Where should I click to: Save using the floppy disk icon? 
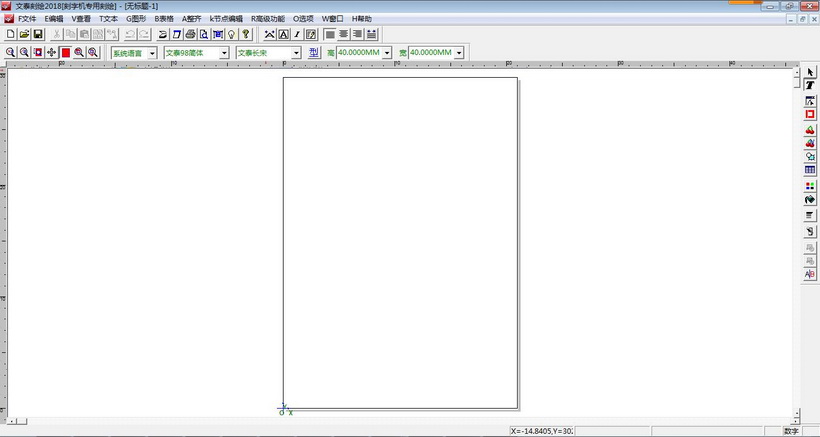coord(38,34)
